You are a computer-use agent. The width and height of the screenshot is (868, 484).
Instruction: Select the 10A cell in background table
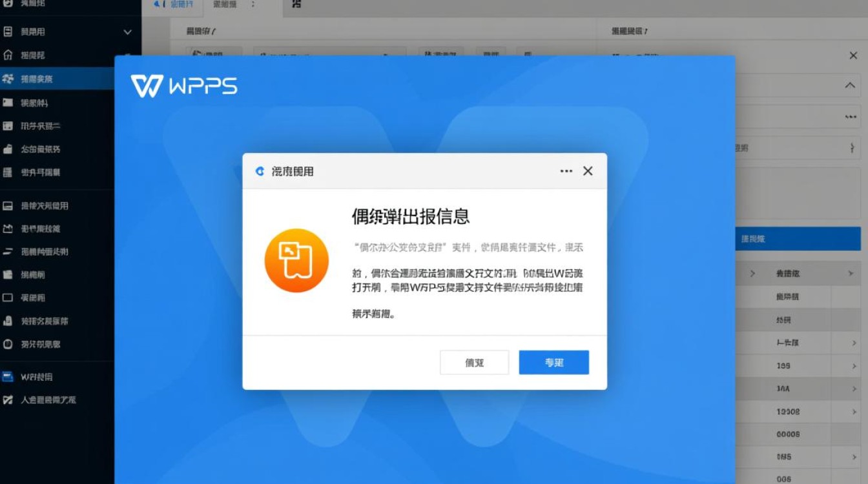tap(783, 389)
